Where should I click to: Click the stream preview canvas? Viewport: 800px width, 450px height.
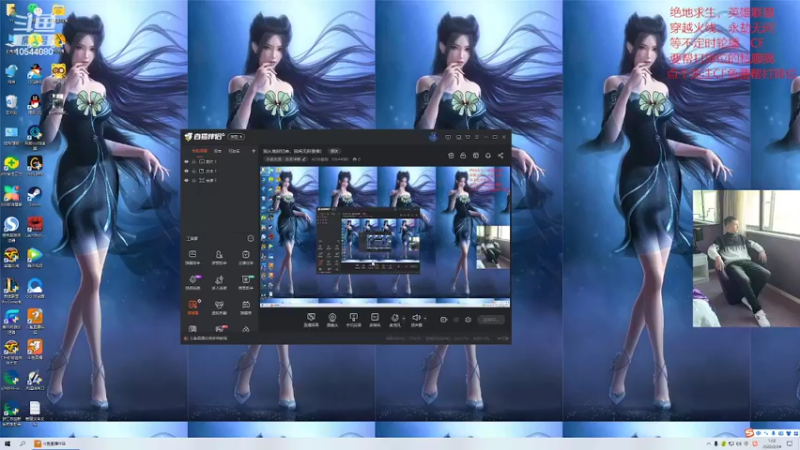pos(385,237)
